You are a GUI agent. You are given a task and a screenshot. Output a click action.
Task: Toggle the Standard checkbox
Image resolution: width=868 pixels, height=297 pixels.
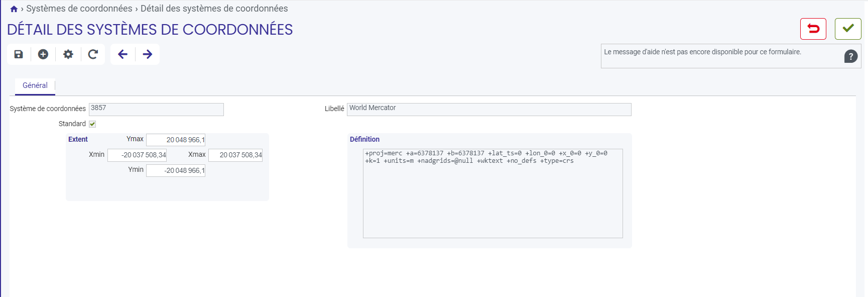pyautogui.click(x=92, y=124)
